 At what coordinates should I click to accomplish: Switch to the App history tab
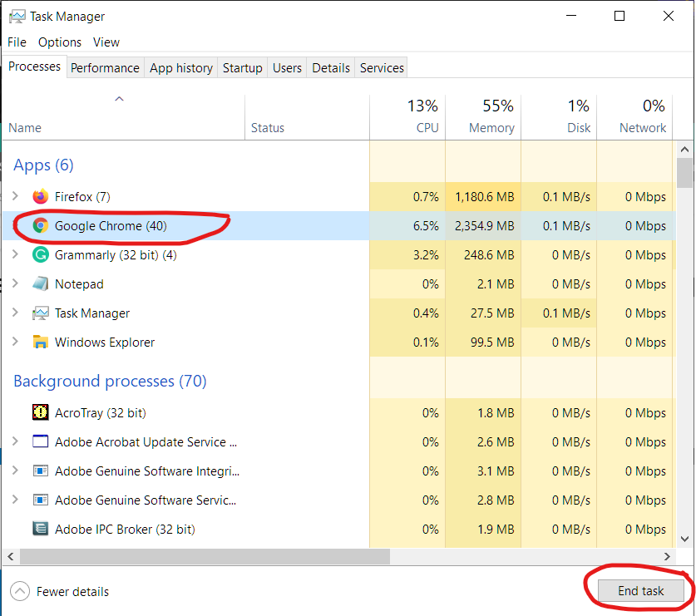coord(181,68)
